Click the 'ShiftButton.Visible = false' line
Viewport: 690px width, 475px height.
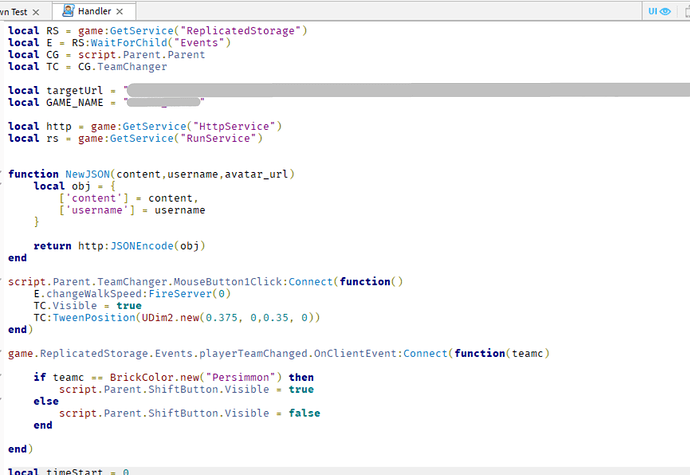point(190,413)
